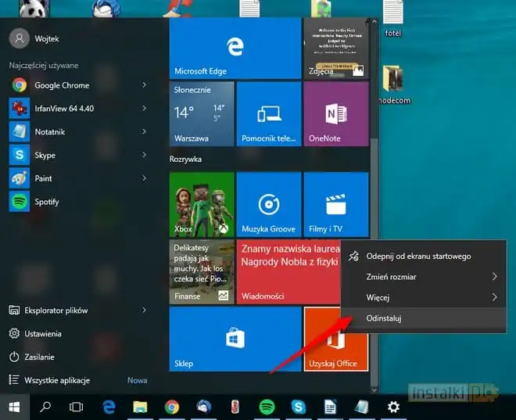Expand Google Chrome jump list arrow
This screenshot has height=420, width=516.
[145, 85]
